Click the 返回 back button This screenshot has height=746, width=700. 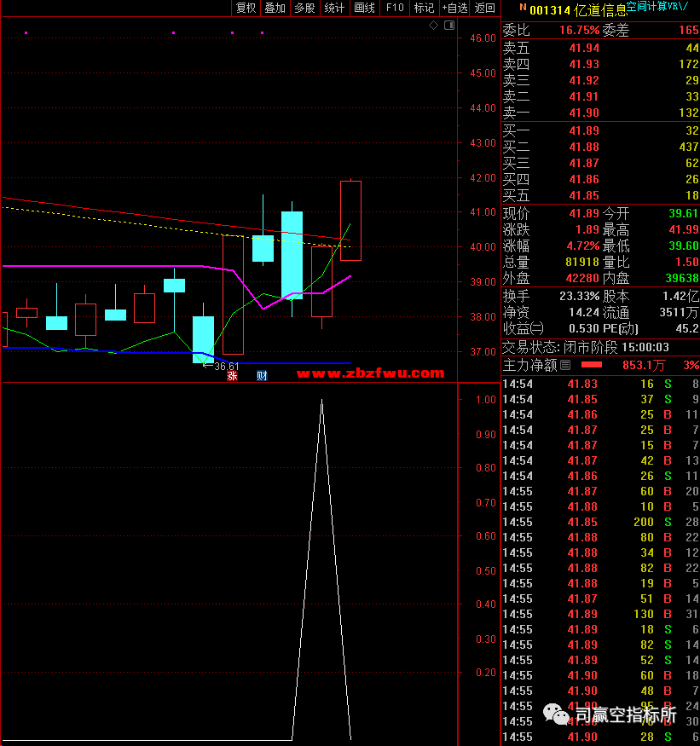pos(484,8)
